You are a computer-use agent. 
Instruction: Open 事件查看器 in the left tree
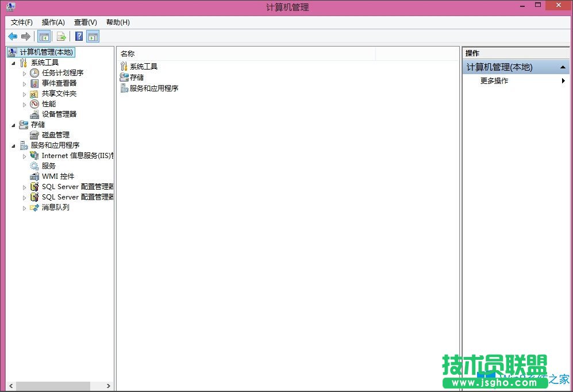(34, 83)
